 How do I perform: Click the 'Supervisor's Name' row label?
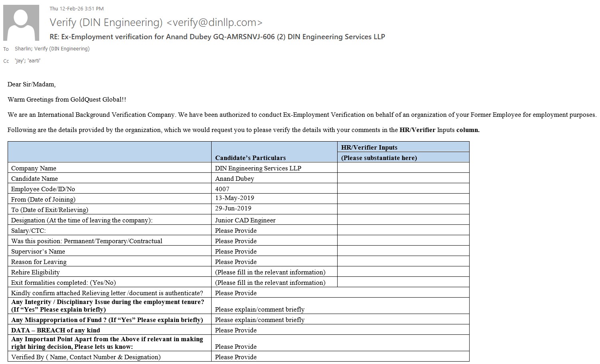(38, 251)
